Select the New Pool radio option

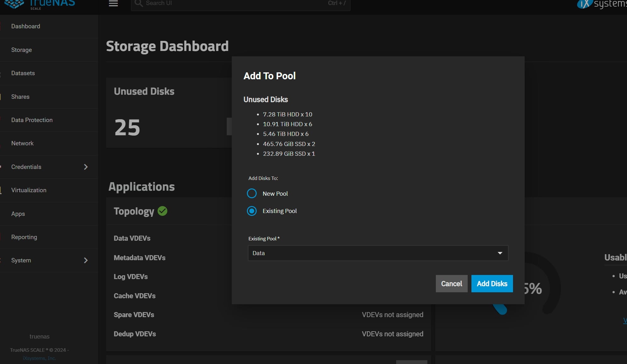pyautogui.click(x=252, y=193)
